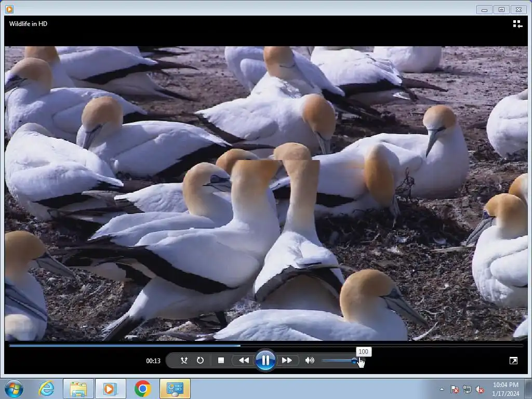Toggle repeat playback
The height and width of the screenshot is (399, 532).
tap(200, 361)
